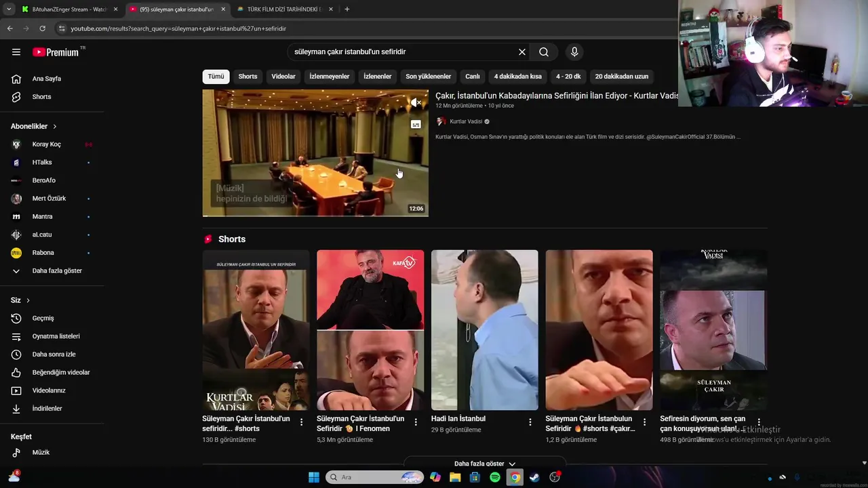Expand the Abonelikler section chevron
868x488 pixels.
(55, 127)
